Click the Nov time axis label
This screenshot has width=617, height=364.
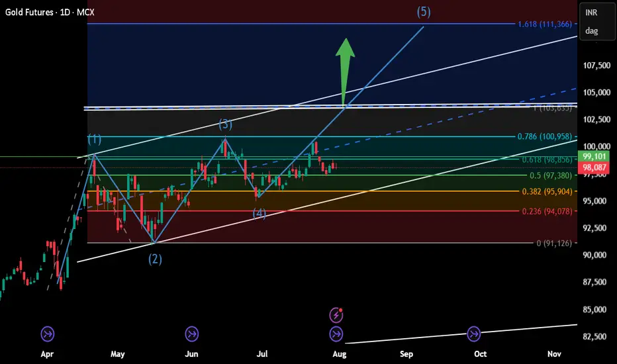click(554, 354)
